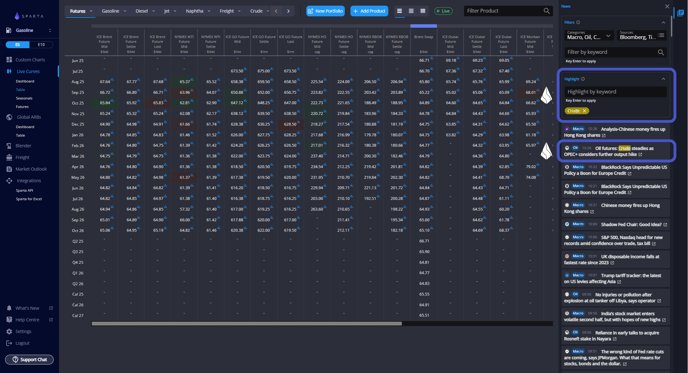Click the news panel icon on far right
The height and width of the screenshot is (373, 688).
click(x=681, y=13)
